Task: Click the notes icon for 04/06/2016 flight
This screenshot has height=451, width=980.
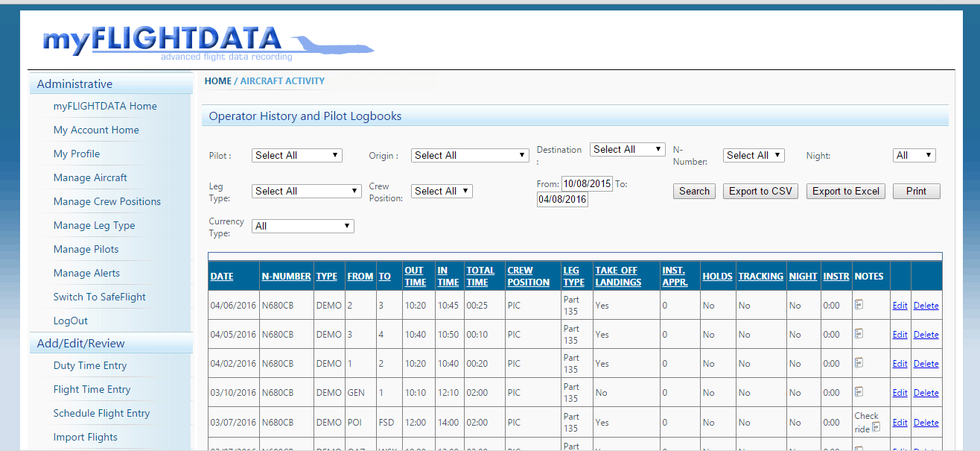Action: (x=859, y=304)
